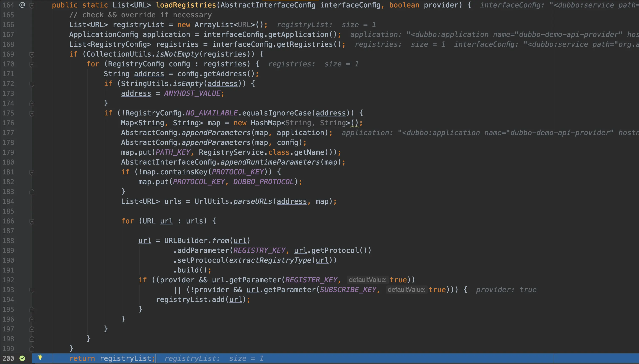
Task: Click the verified breakpoint icon on line 200
Action: (22, 358)
